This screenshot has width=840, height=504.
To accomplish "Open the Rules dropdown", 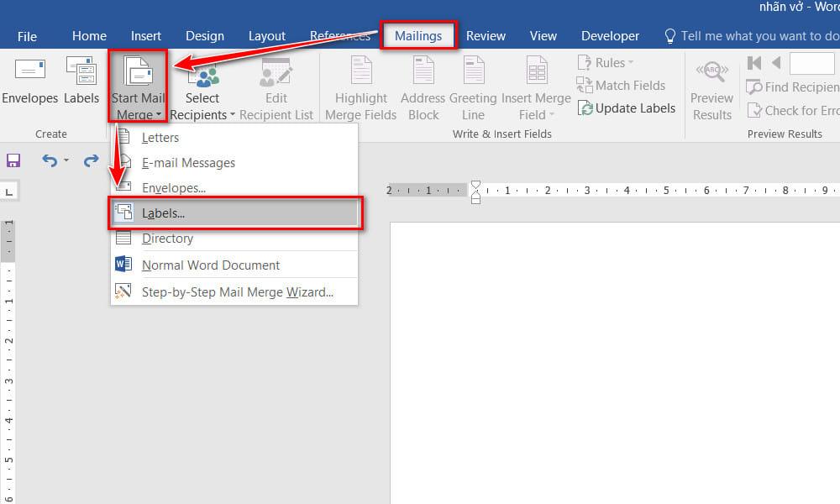I will pos(606,63).
